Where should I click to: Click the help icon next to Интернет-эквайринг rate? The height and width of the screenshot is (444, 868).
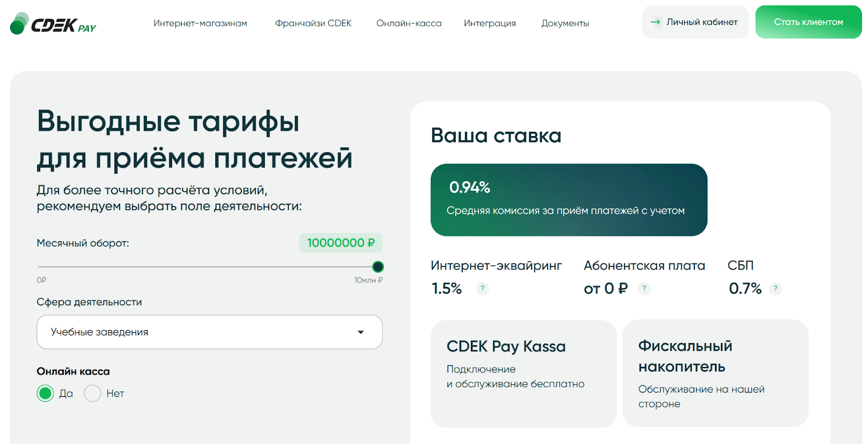(x=482, y=288)
